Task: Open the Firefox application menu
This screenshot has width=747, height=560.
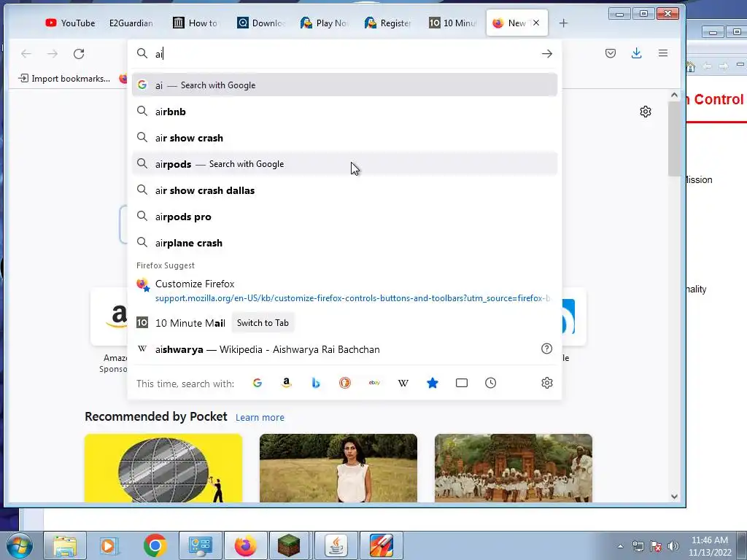Action: pos(662,53)
